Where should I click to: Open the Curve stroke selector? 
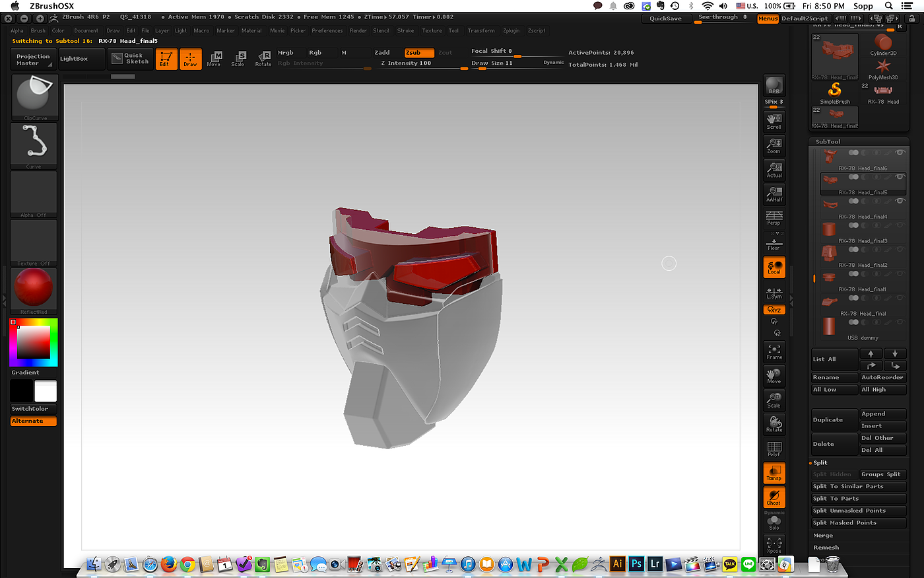(x=34, y=146)
